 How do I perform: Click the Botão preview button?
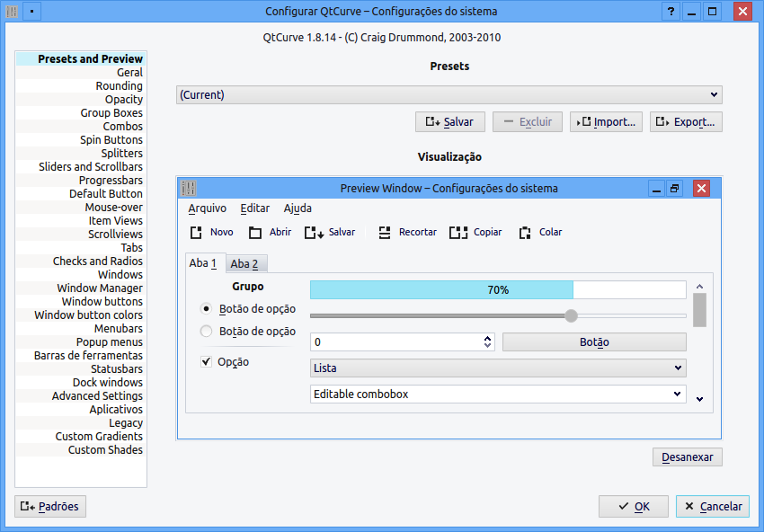tap(594, 342)
